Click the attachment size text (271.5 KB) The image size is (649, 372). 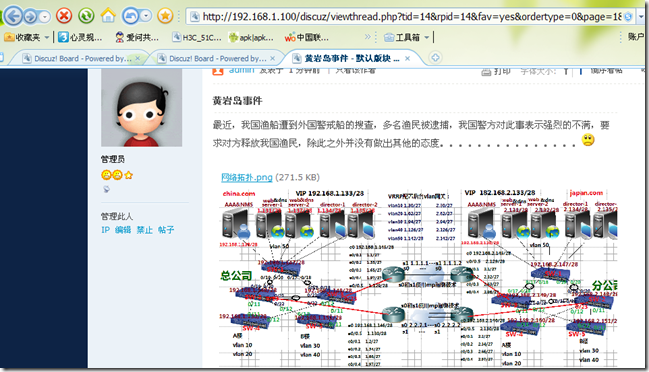(297, 178)
